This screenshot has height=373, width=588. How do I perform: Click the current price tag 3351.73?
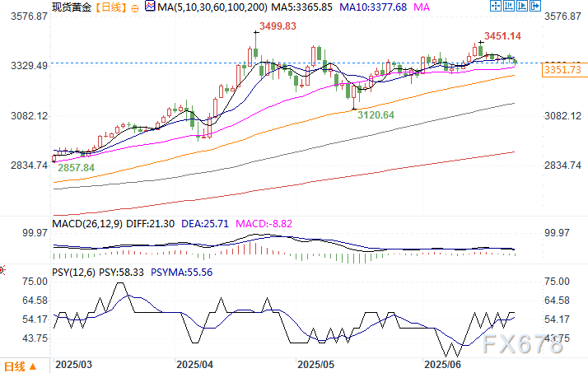point(562,72)
